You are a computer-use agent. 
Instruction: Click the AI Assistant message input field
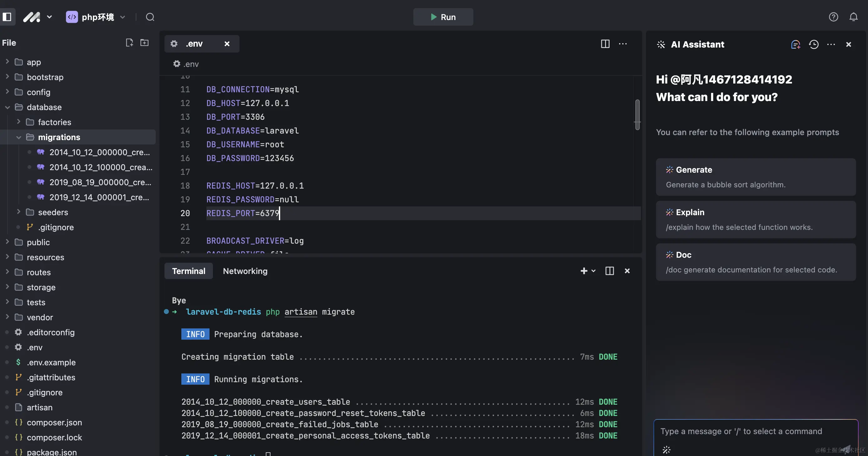pos(755,432)
